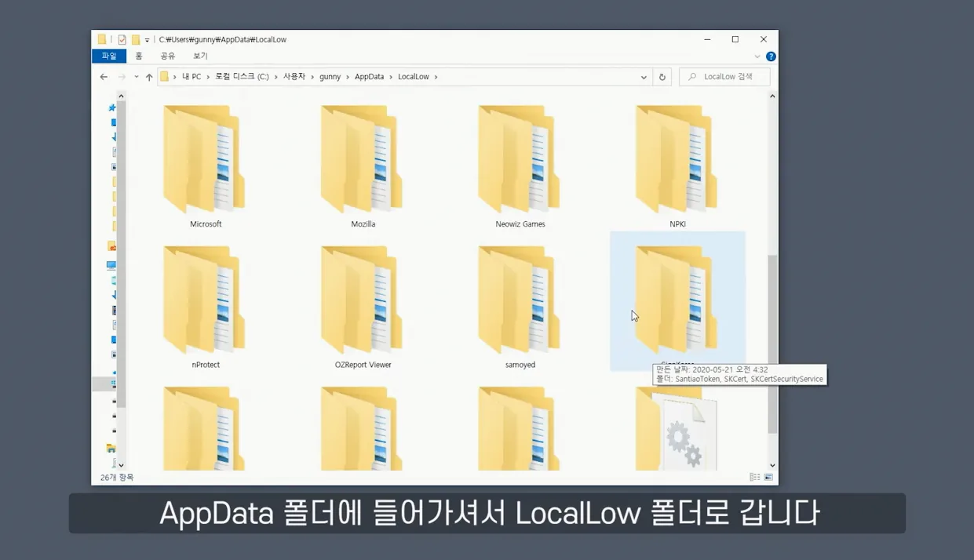This screenshot has width=974, height=560.
Task: Click the Mozilla folder name label
Action: click(x=363, y=224)
